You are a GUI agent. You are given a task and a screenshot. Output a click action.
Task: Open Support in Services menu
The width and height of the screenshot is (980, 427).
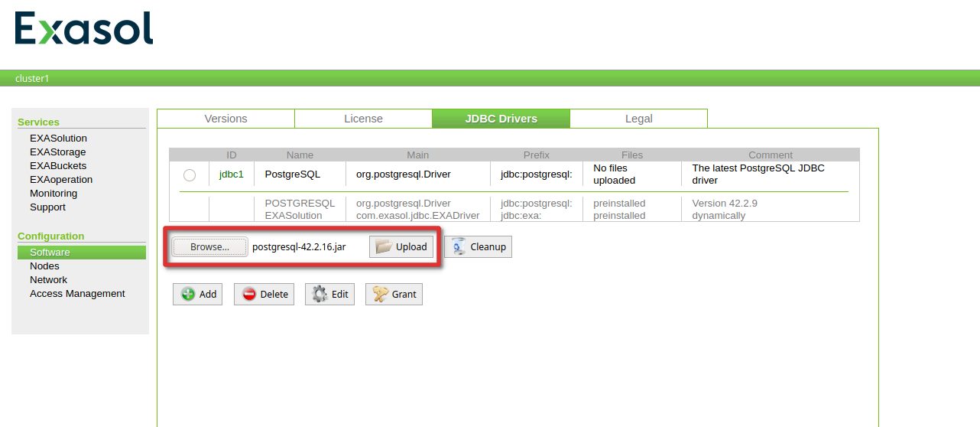[x=47, y=207]
